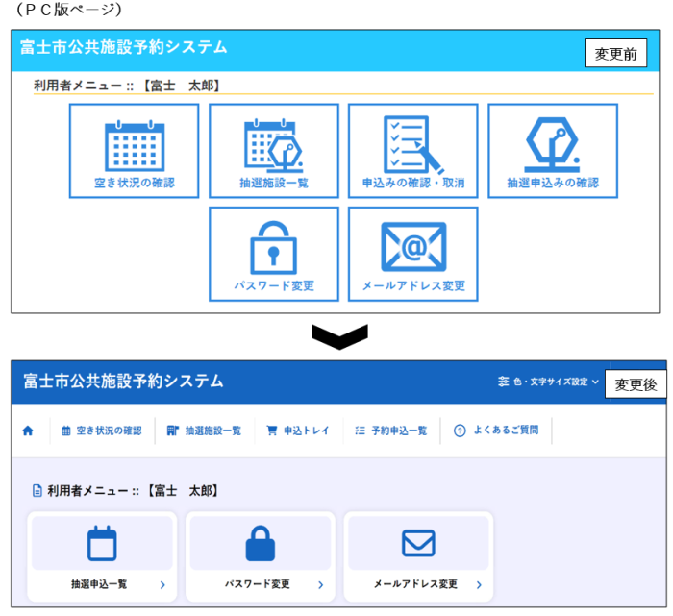The height and width of the screenshot is (616, 673).
Task: Open the 申込みの確認・取消 checklist tile
Action: pyautogui.click(x=412, y=151)
